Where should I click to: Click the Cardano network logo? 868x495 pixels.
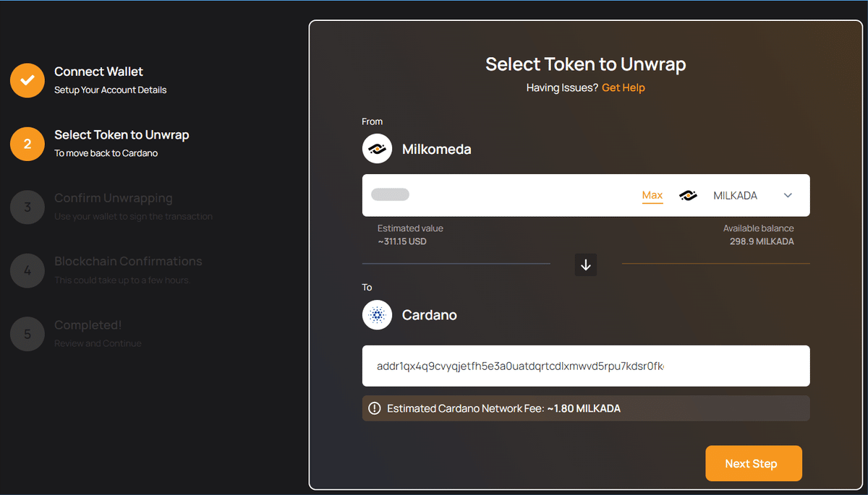pyautogui.click(x=377, y=315)
